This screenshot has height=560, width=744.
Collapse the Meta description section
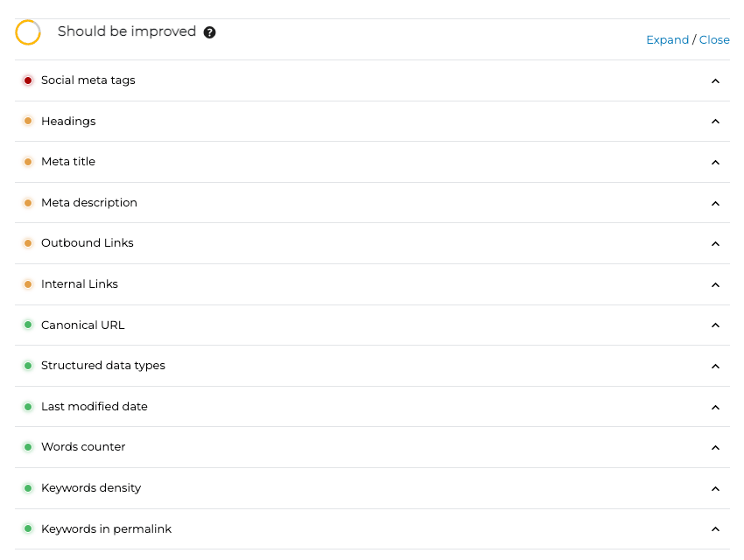[715, 203]
